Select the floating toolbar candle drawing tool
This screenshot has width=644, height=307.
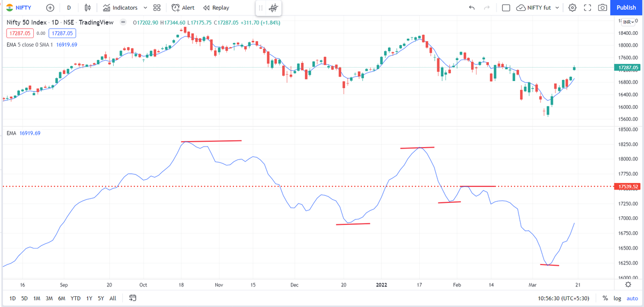click(x=273, y=8)
